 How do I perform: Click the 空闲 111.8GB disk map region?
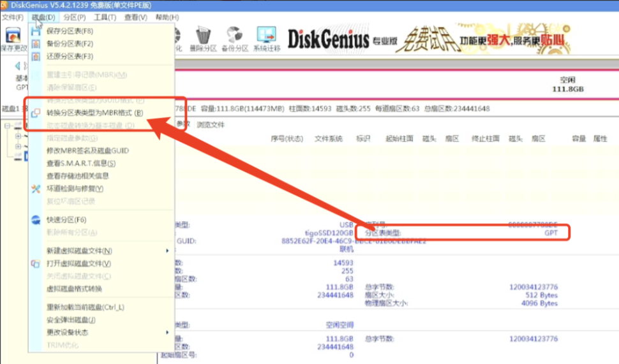click(x=568, y=84)
